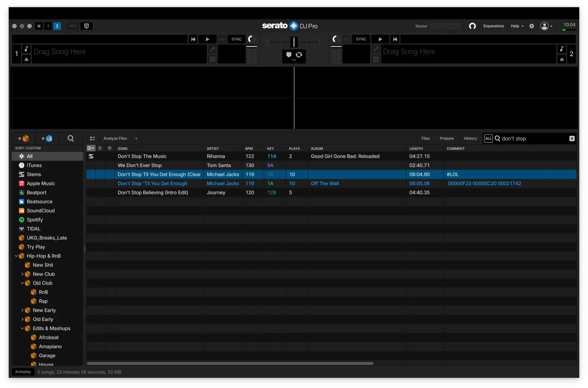Open deck 1 stems pads icon

click(x=212, y=59)
